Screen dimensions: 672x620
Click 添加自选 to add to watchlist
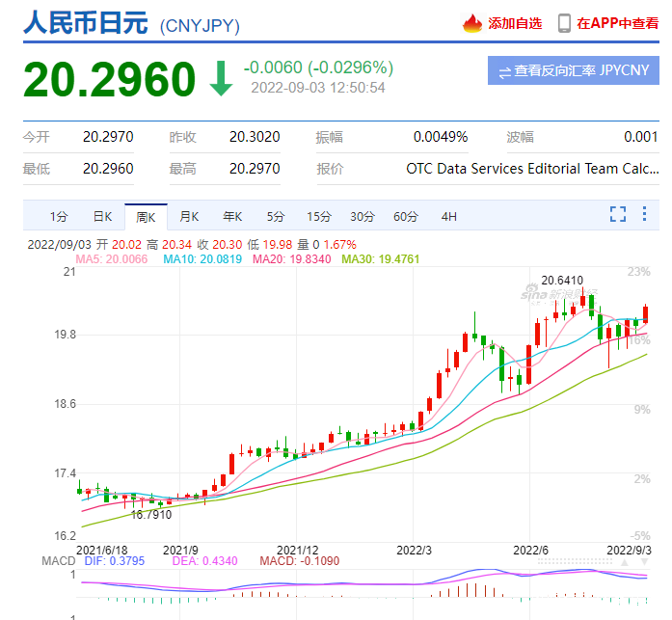pos(515,23)
